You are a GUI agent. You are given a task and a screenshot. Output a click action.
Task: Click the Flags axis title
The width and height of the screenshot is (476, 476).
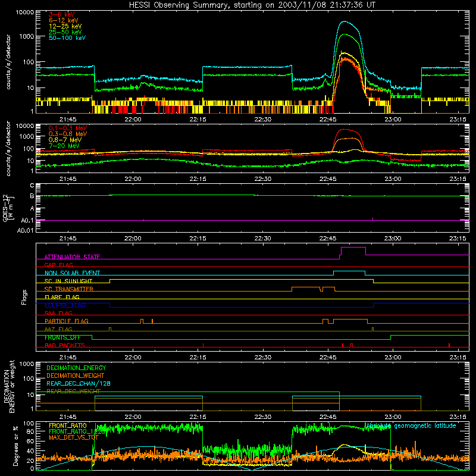click(24, 297)
